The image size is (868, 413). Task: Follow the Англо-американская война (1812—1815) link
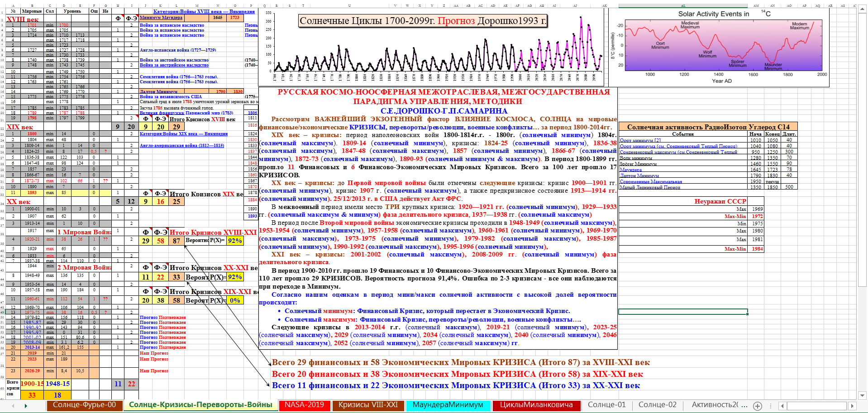(x=181, y=146)
